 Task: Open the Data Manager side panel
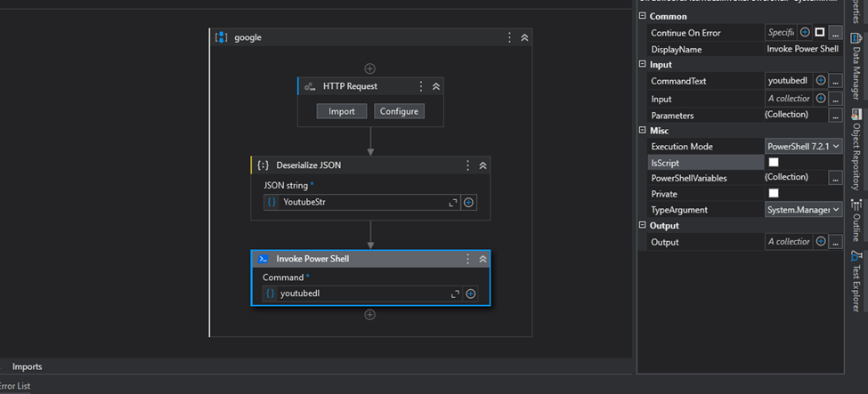[856, 65]
